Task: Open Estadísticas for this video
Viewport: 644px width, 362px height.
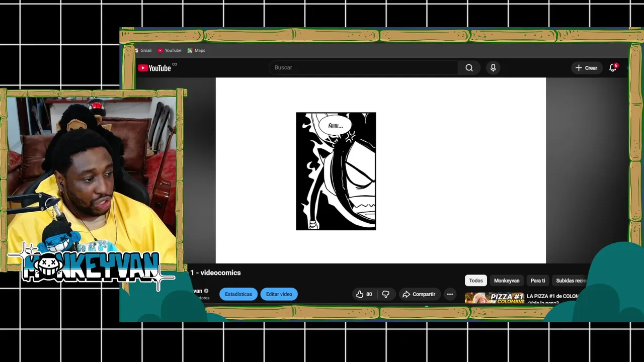Action: click(238, 294)
